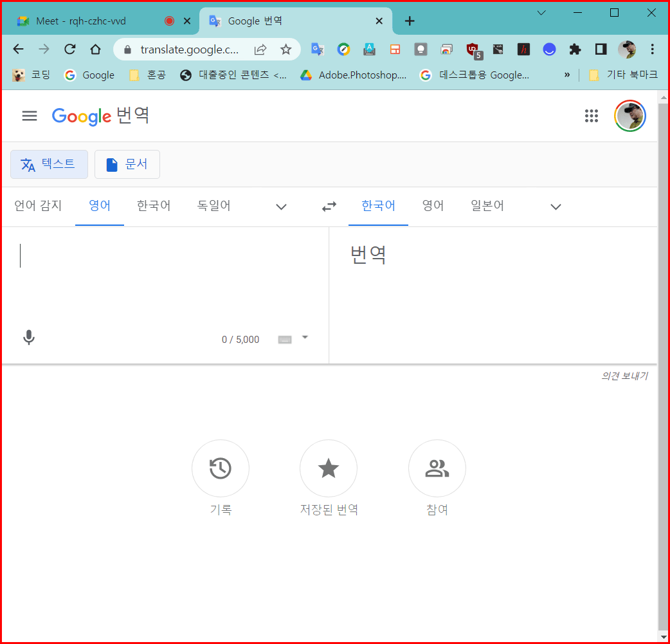
Task: Go back in browser
Action: click(x=19, y=49)
